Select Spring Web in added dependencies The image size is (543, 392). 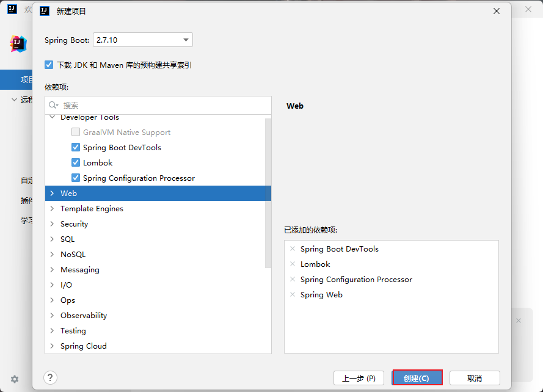click(321, 295)
